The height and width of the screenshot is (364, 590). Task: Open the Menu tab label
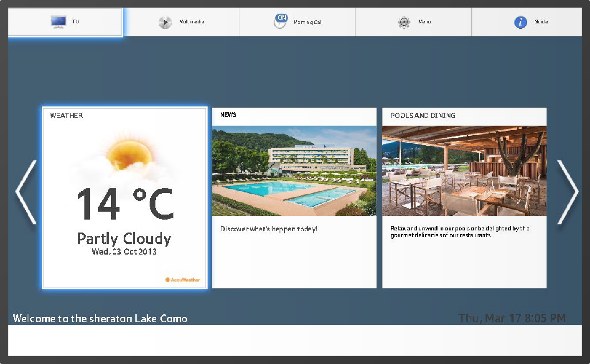tap(425, 22)
